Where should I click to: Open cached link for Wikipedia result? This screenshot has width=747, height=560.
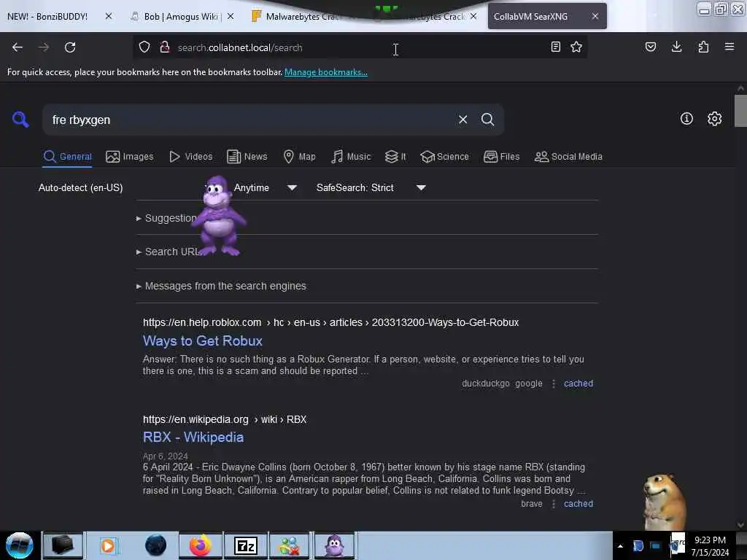point(578,503)
